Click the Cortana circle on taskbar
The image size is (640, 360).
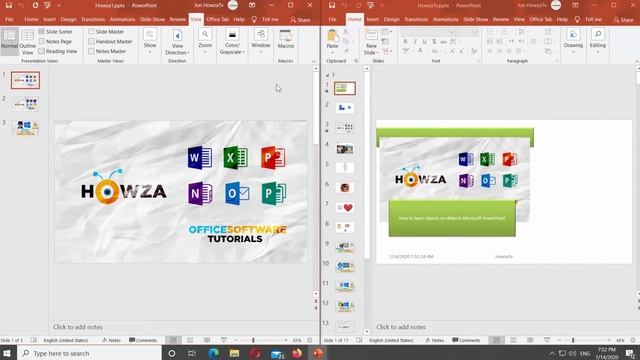tap(172, 353)
